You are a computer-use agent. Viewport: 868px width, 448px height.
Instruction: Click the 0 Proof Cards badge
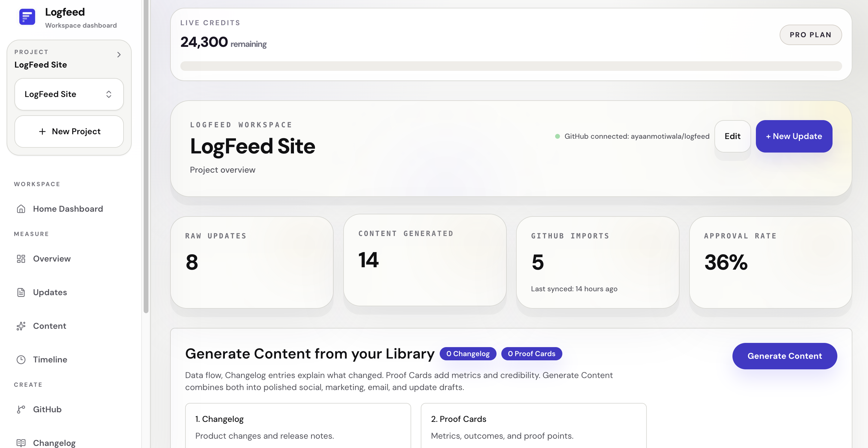tap(531, 354)
